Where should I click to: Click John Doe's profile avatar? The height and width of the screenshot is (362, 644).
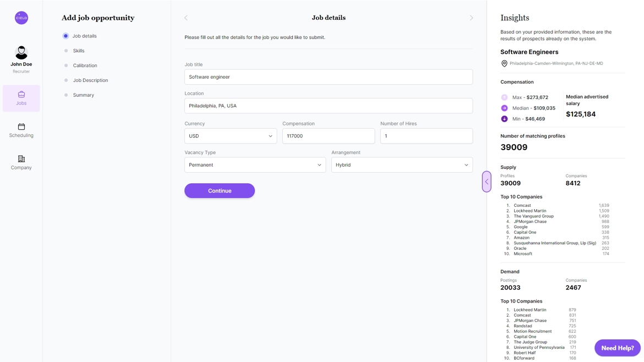(21, 53)
